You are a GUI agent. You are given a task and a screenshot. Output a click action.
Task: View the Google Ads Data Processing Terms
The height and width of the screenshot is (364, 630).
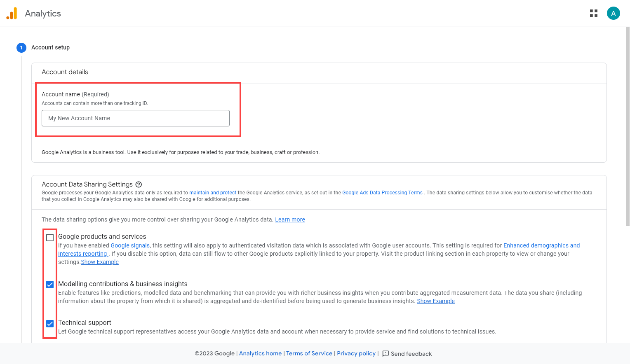coord(382,192)
